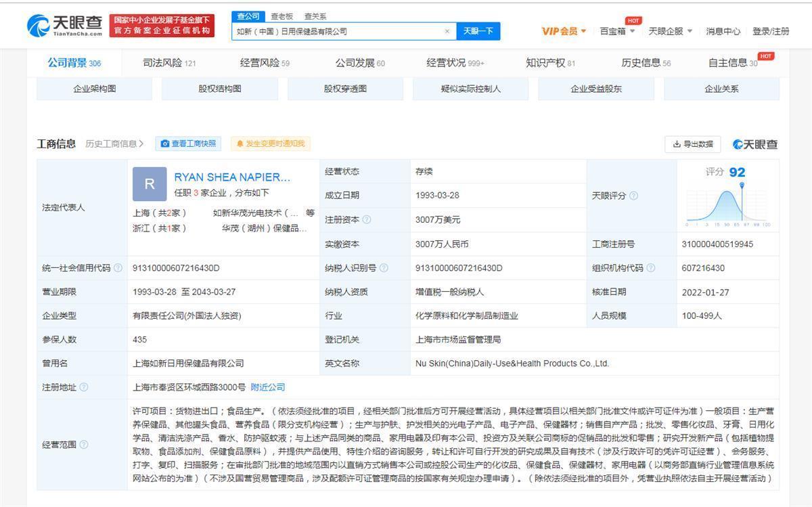Viewport: 812px width, 507px height.
Task: Click the 天眼一下 search button
Action: [478, 31]
